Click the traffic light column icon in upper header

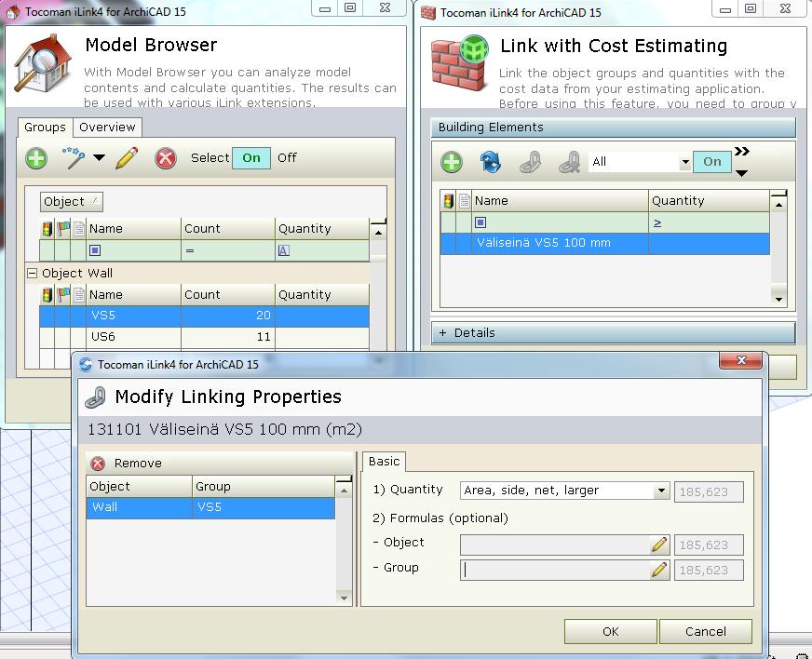coord(47,229)
